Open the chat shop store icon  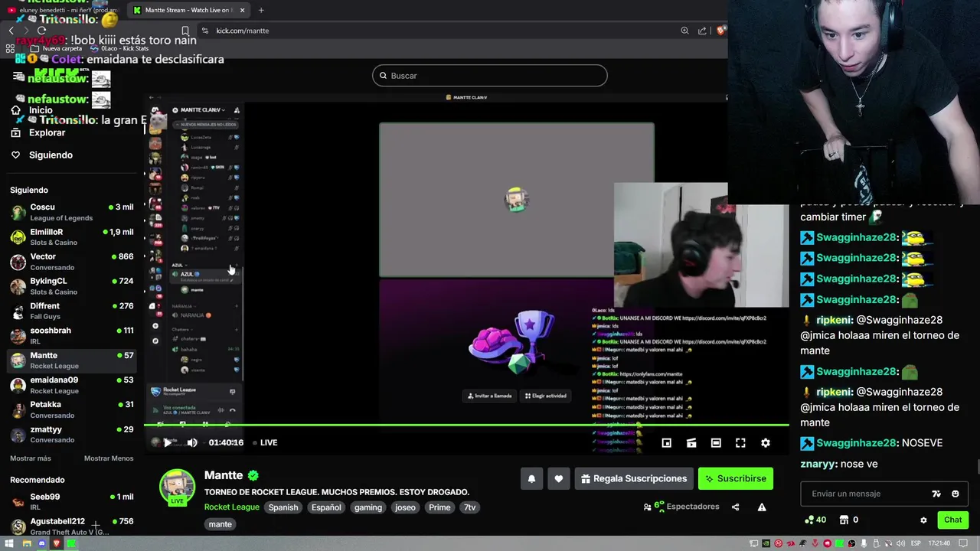pyautogui.click(x=844, y=520)
